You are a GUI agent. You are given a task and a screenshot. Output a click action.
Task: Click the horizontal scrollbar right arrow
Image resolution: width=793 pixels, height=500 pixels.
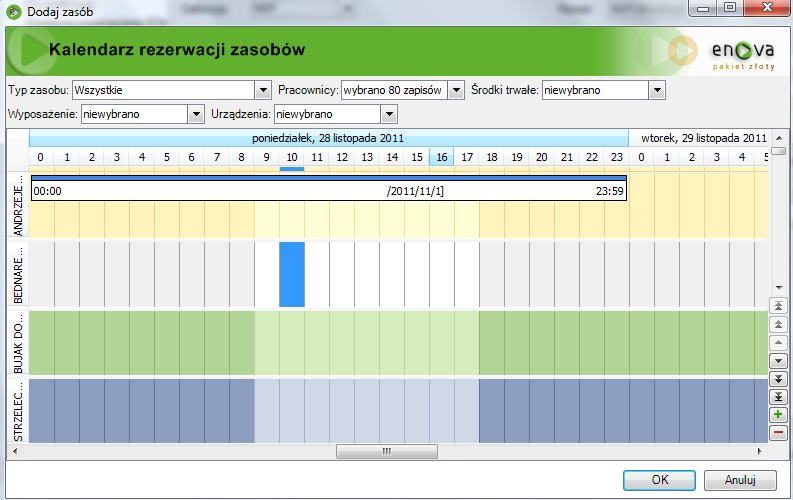point(759,451)
